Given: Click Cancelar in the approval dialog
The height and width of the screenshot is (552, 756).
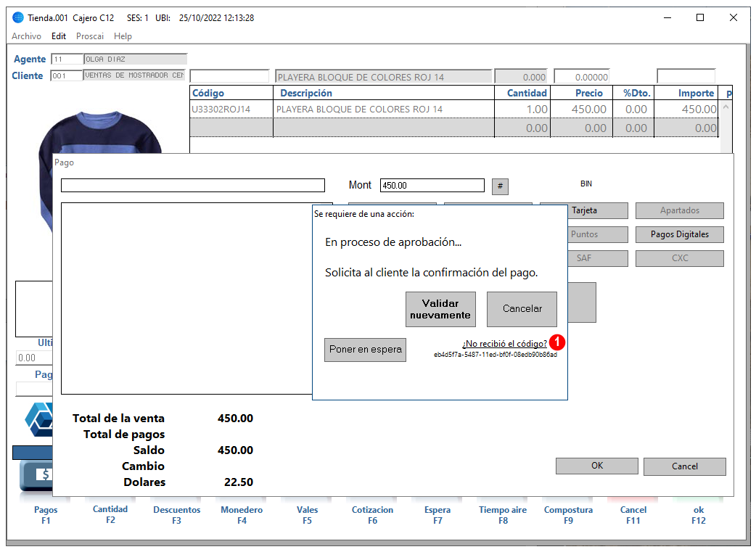Looking at the screenshot, I should click(522, 309).
